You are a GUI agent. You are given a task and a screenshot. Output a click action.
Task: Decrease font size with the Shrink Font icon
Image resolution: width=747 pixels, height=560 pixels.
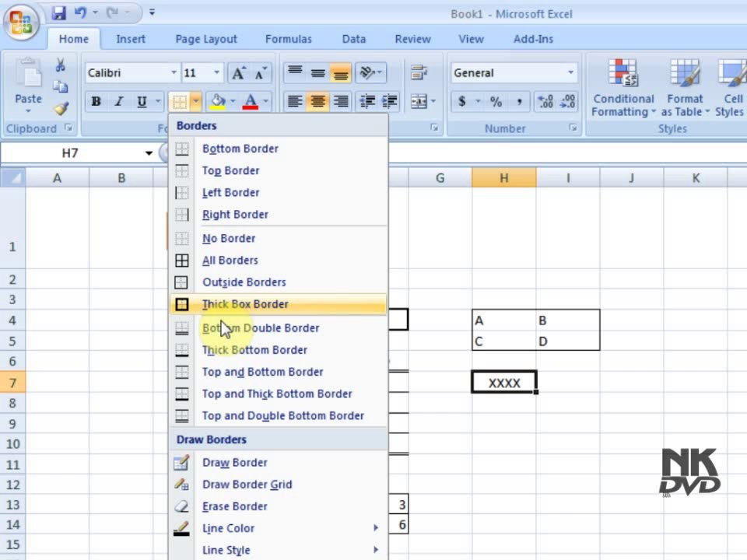coord(261,73)
